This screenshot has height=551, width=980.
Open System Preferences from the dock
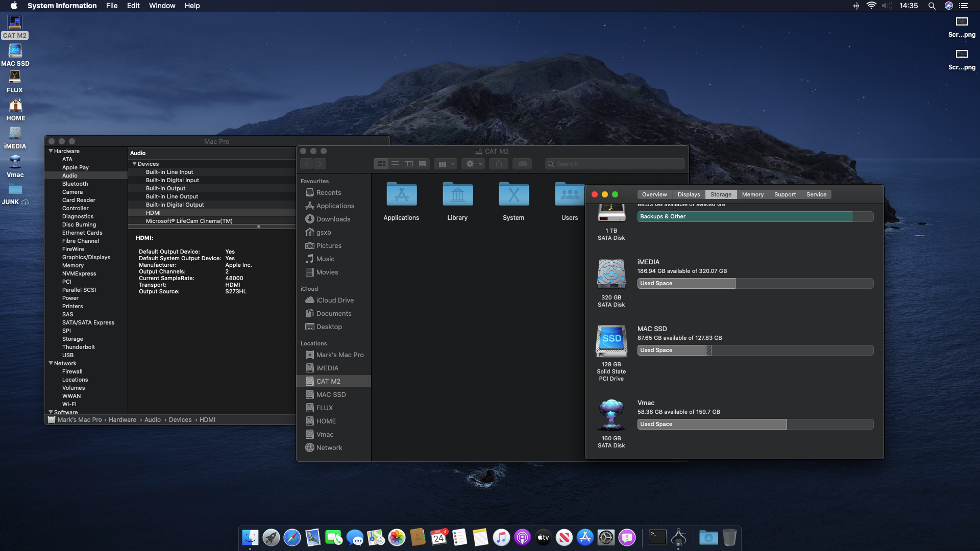606,537
